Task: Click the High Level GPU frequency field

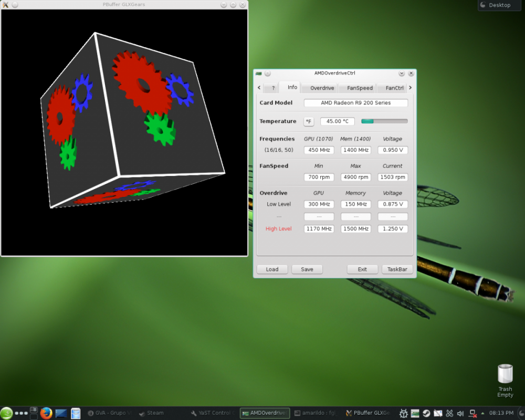Action: [x=319, y=229]
